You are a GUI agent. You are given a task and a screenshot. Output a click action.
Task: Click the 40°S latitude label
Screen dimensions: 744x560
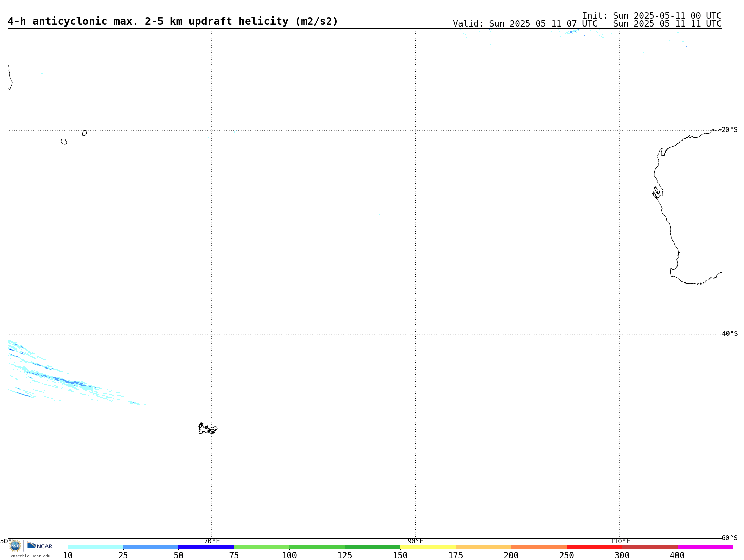(730, 334)
